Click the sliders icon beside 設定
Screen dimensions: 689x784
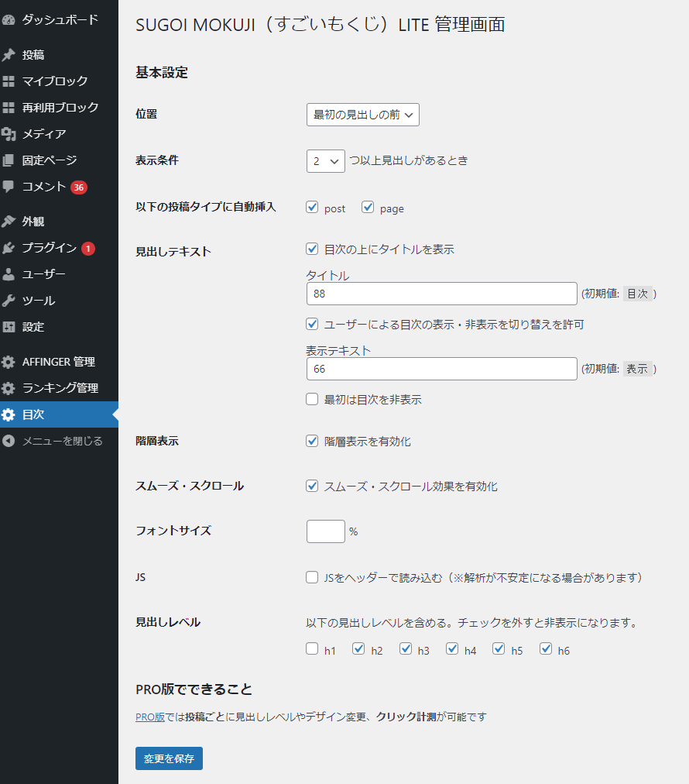(x=9, y=327)
